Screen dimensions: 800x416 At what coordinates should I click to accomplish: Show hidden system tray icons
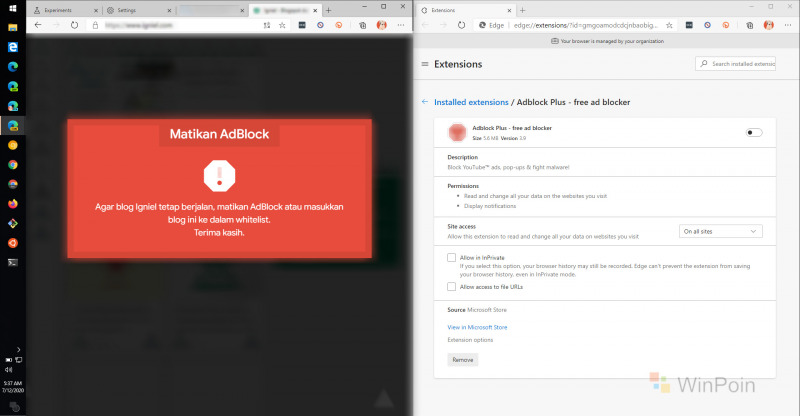coord(18,350)
